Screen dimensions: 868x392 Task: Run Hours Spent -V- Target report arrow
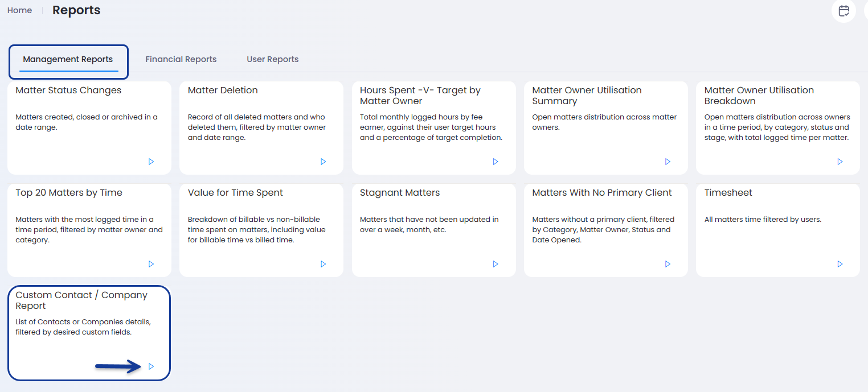point(496,162)
